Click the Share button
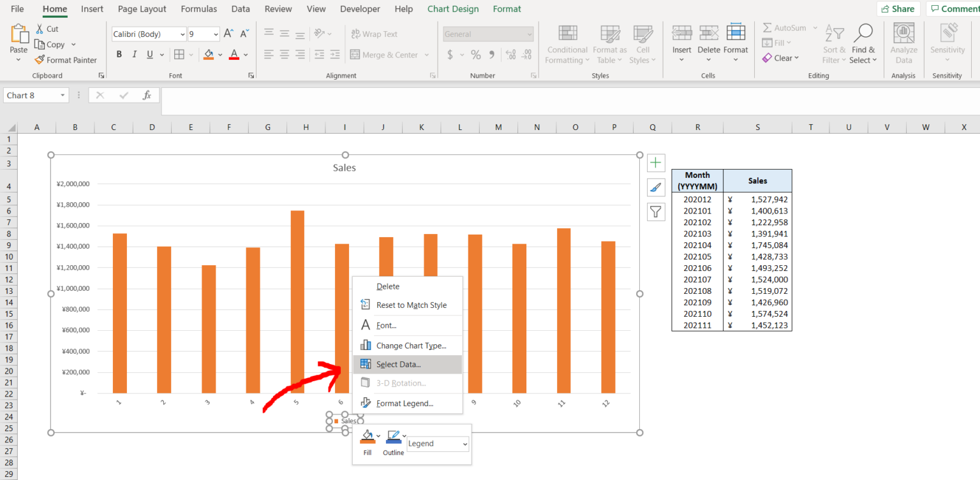Viewport: 980px width, 480px height. pos(898,8)
